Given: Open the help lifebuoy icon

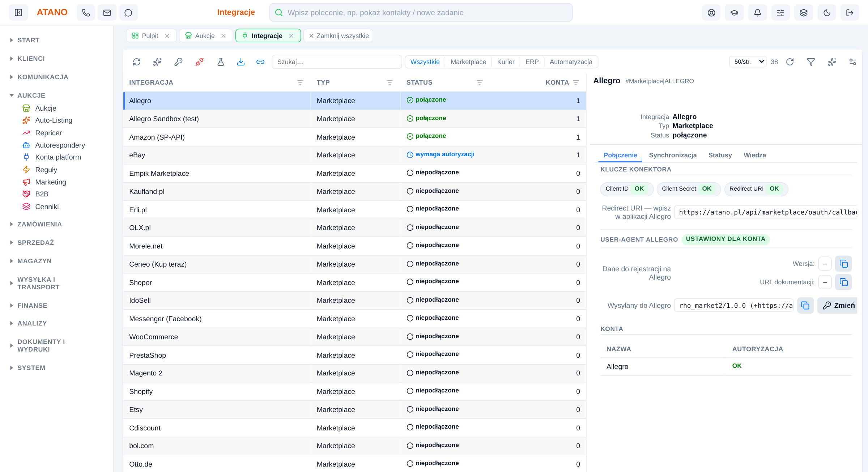Looking at the screenshot, I should 711,13.
